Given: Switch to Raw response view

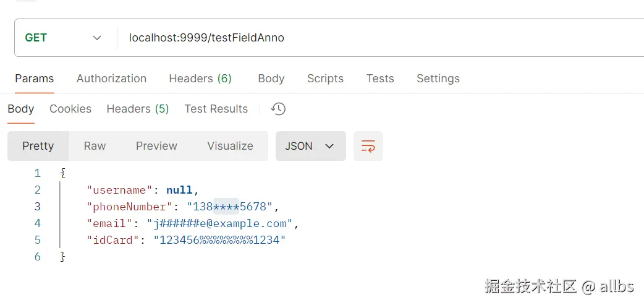Looking at the screenshot, I should 95,146.
